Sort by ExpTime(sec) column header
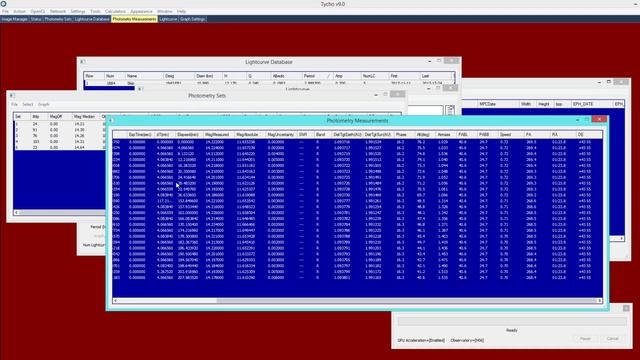The image size is (640, 360). 140,134
